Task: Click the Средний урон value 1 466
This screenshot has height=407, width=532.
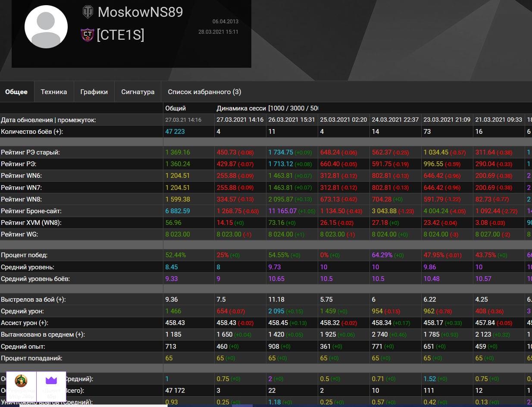Action: 173,311
